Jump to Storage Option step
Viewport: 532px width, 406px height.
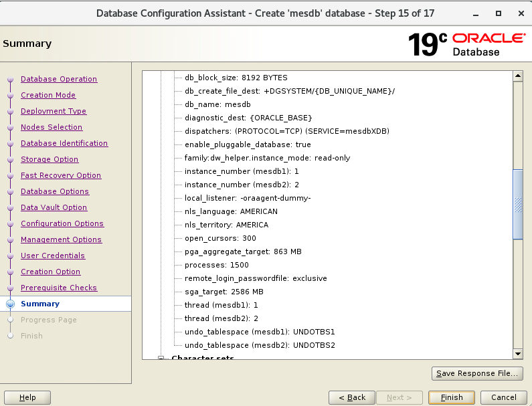(50, 159)
